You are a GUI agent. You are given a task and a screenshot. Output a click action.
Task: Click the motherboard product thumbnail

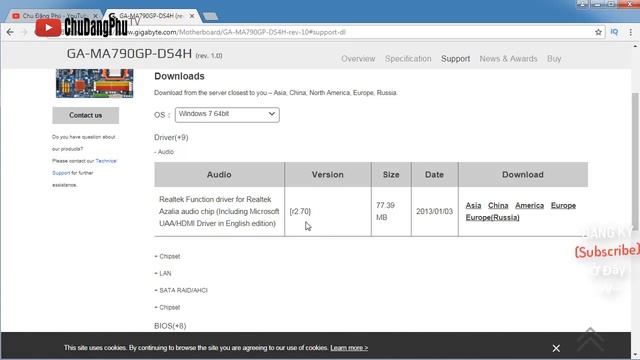coord(95,83)
